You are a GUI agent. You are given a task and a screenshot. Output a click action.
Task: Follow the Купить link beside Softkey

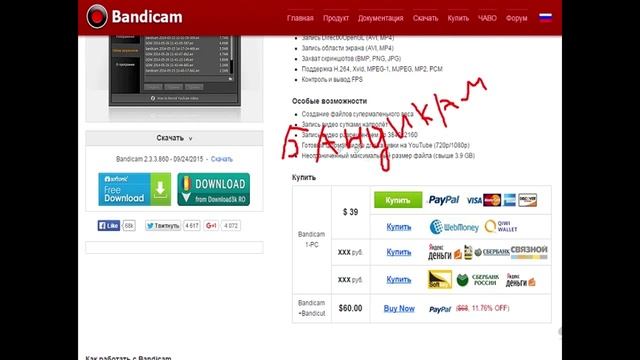click(x=399, y=280)
